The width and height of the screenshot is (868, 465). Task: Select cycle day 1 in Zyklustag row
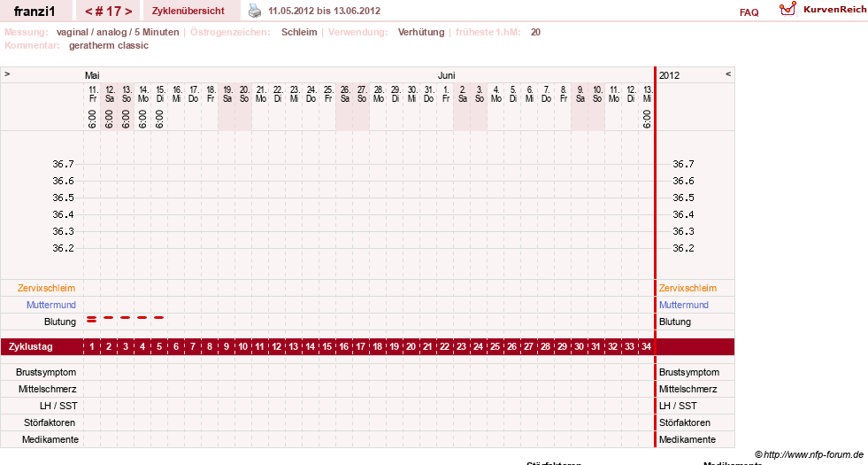[x=92, y=346]
